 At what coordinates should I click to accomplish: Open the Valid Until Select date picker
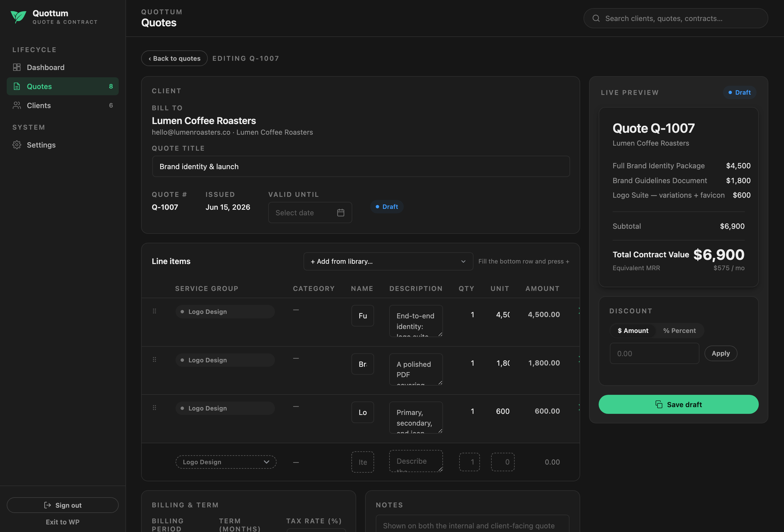click(310, 213)
